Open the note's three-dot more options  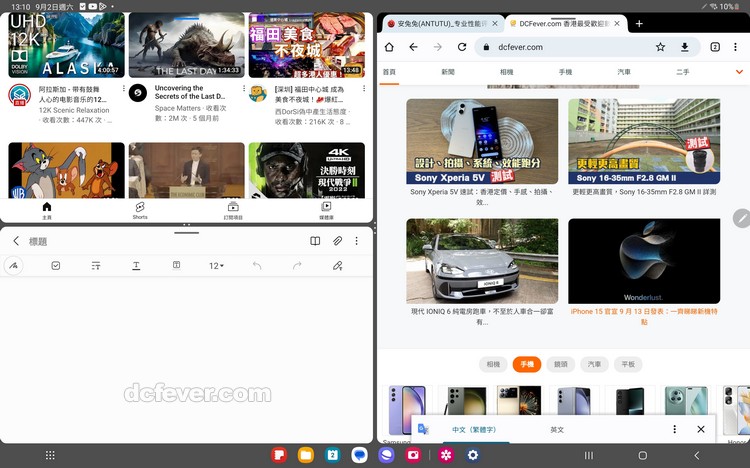click(356, 241)
